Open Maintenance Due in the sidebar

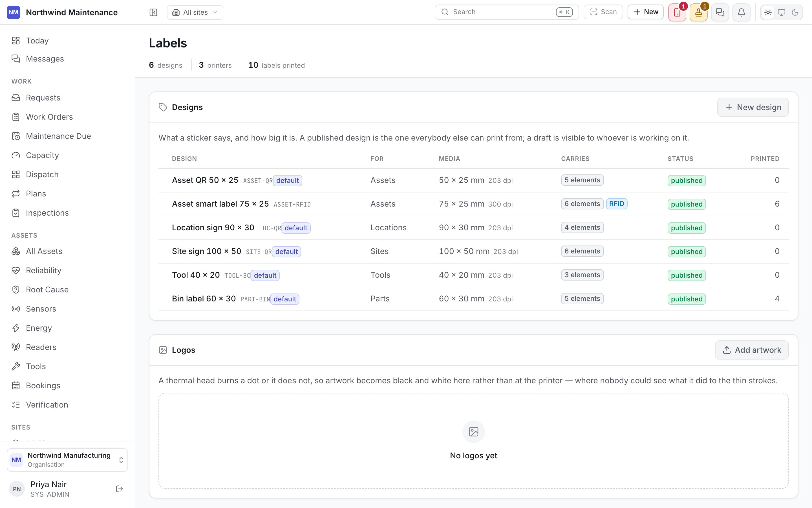click(x=67, y=136)
